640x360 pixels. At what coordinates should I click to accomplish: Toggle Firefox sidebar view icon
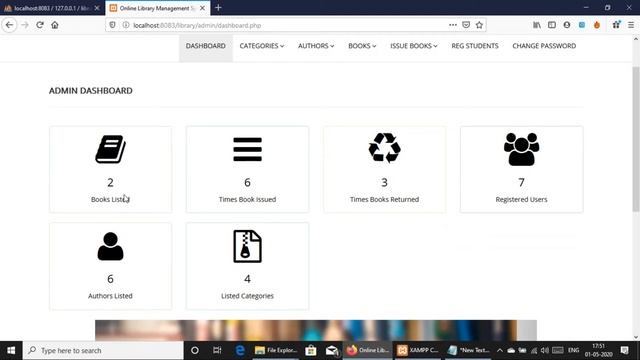tap(552, 25)
